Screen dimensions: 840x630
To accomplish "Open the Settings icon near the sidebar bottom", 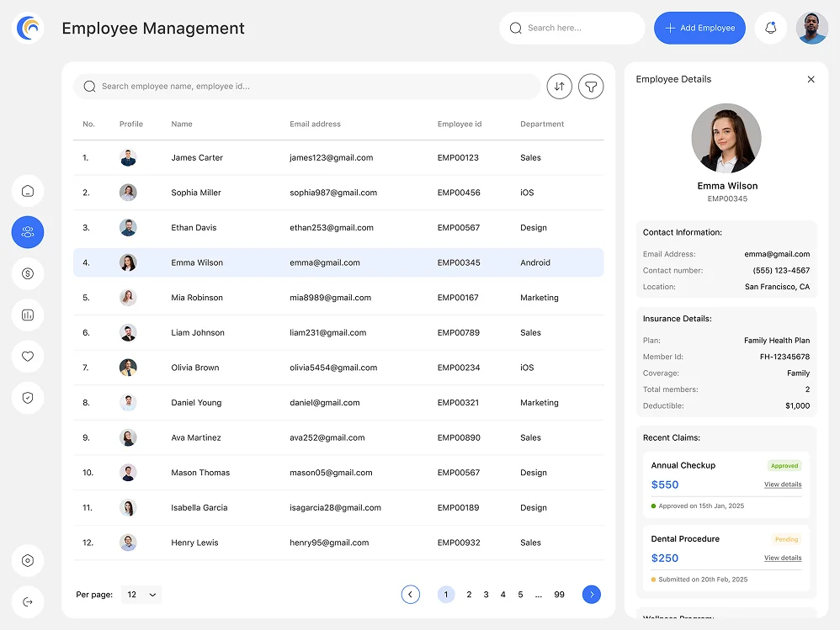I will tap(28, 560).
